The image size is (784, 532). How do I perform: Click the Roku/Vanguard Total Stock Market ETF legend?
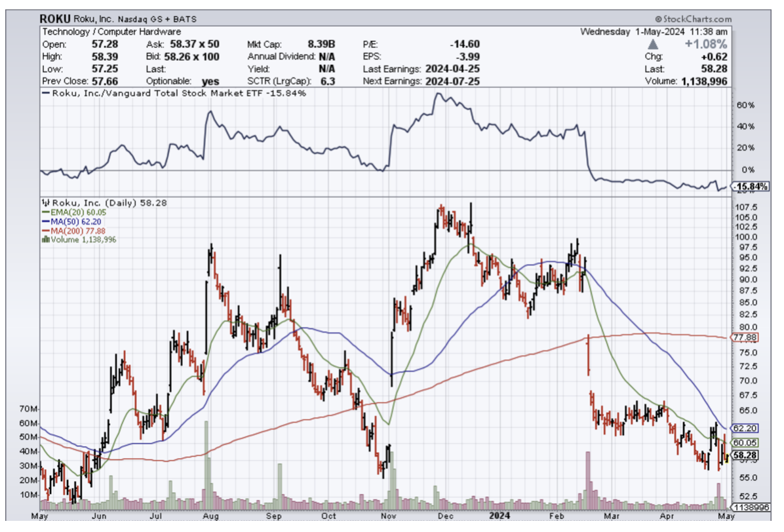[174, 94]
